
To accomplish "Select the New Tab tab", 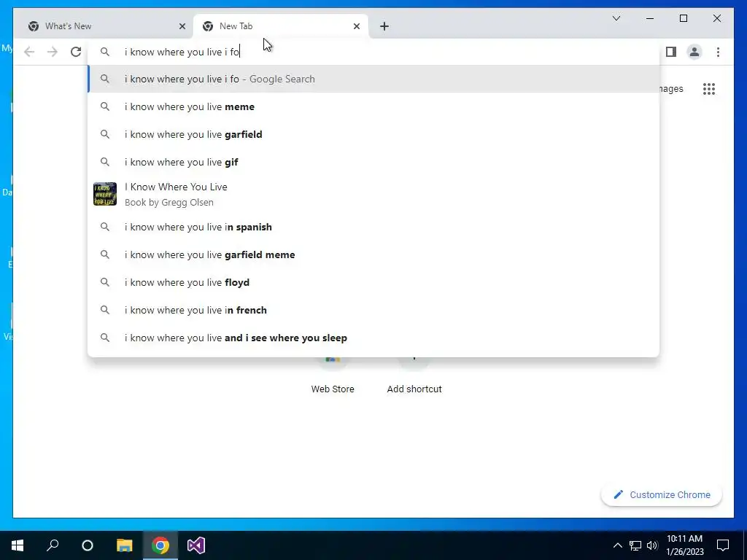I will point(280,26).
